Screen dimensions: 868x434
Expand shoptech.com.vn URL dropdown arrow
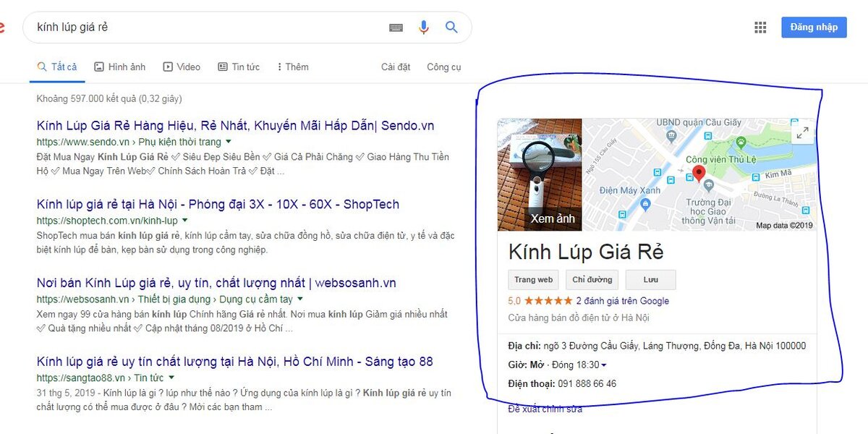184,220
